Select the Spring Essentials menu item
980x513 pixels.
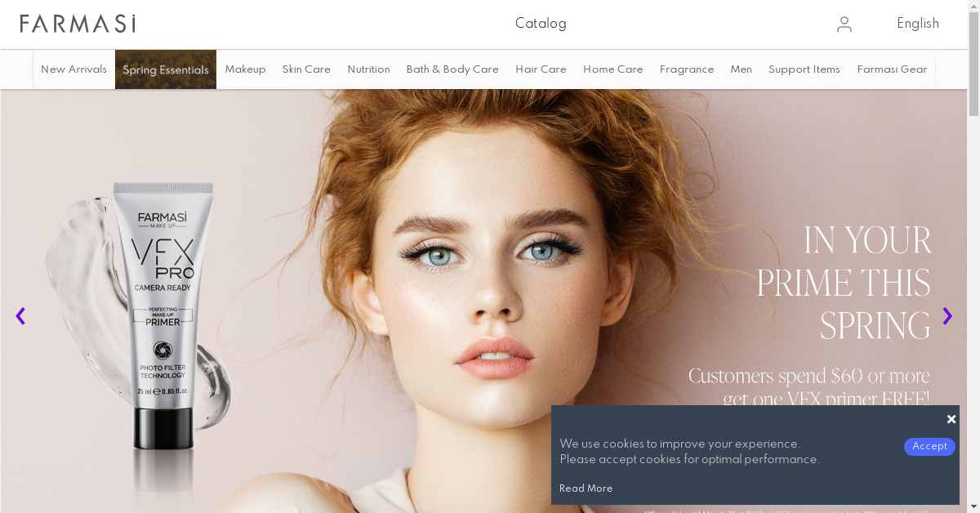pos(166,69)
